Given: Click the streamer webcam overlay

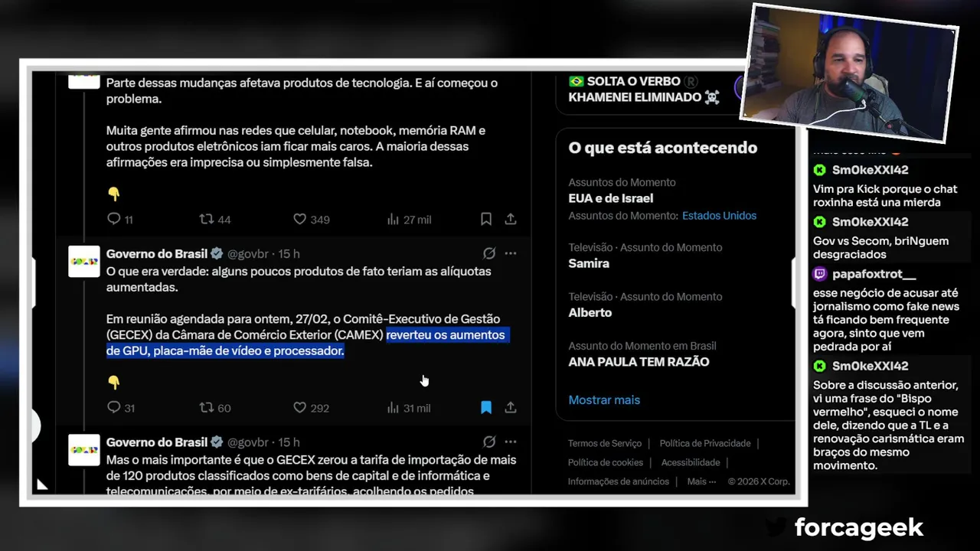Looking at the screenshot, I should click(850, 73).
